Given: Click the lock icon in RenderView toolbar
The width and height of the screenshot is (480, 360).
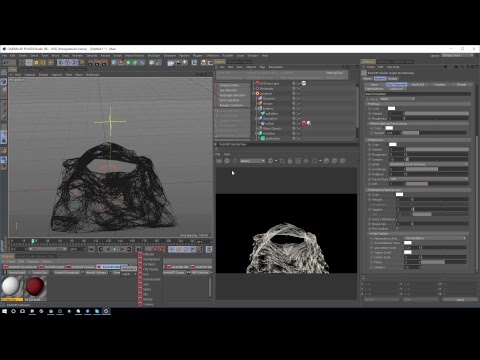Looking at the screenshot, I should (x=290, y=161).
